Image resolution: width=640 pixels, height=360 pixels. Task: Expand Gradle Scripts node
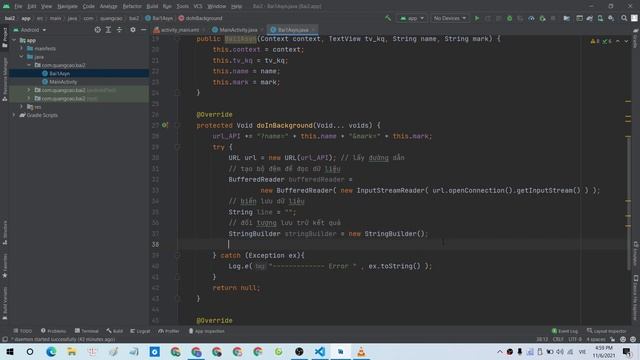pos(14,115)
